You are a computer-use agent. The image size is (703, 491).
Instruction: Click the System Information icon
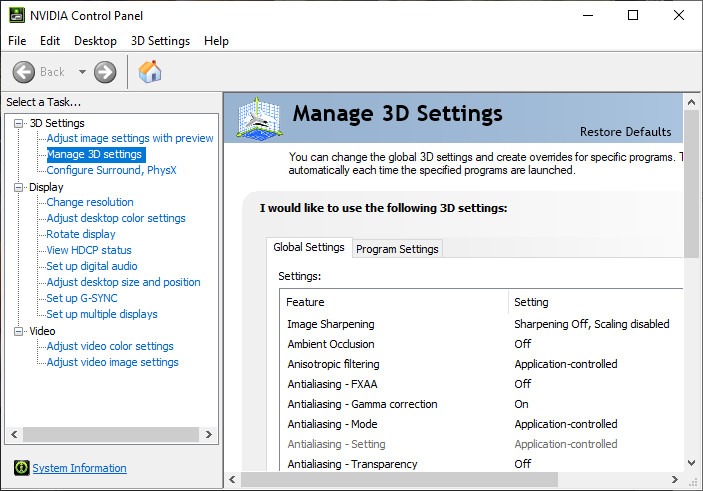21,468
